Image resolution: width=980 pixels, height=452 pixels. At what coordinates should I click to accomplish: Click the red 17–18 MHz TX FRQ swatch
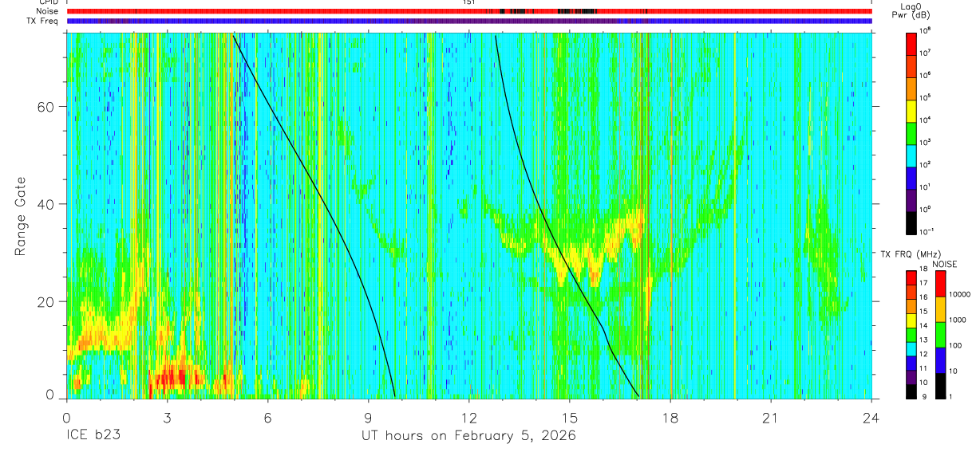click(911, 277)
